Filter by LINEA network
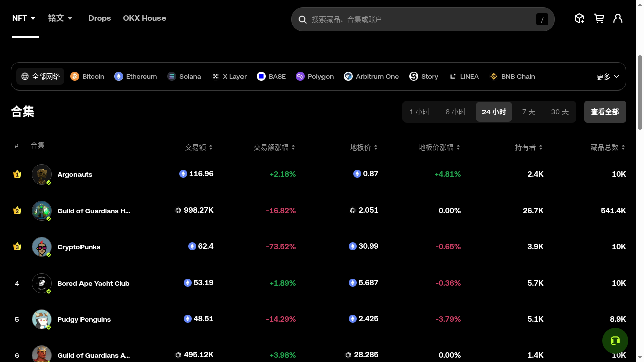Image resolution: width=644 pixels, height=362 pixels. tap(464, 76)
